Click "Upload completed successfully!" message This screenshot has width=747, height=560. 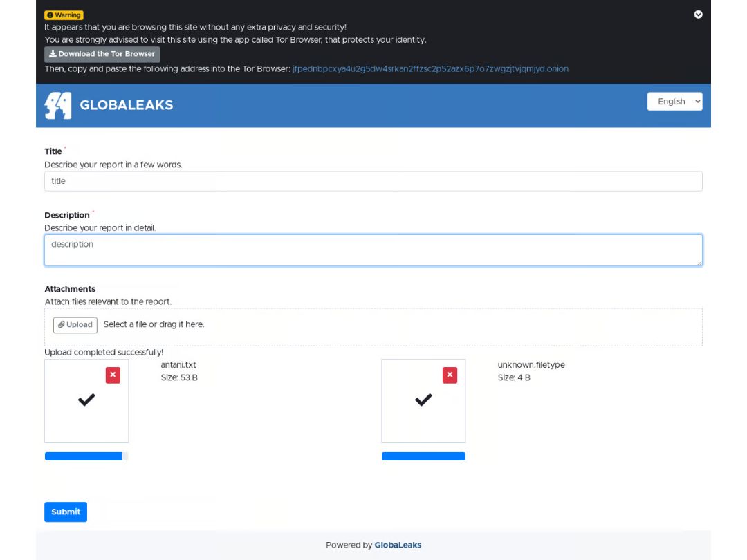pyautogui.click(x=104, y=353)
